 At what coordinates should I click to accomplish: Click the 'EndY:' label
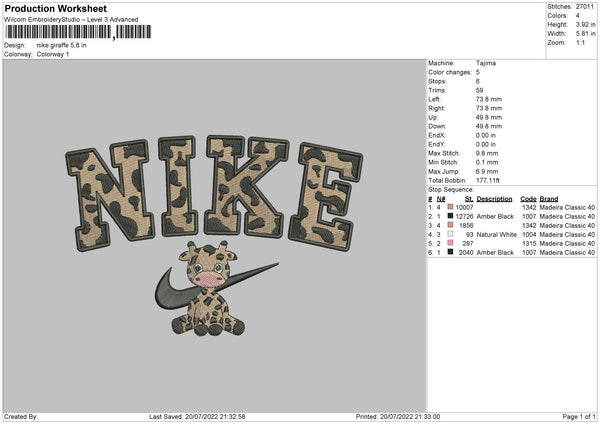tap(437, 144)
